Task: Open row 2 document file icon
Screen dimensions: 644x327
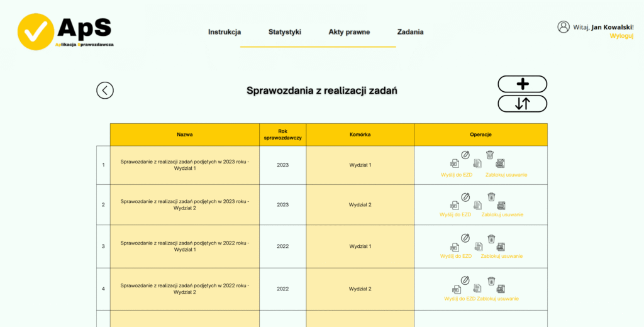Action: click(477, 205)
